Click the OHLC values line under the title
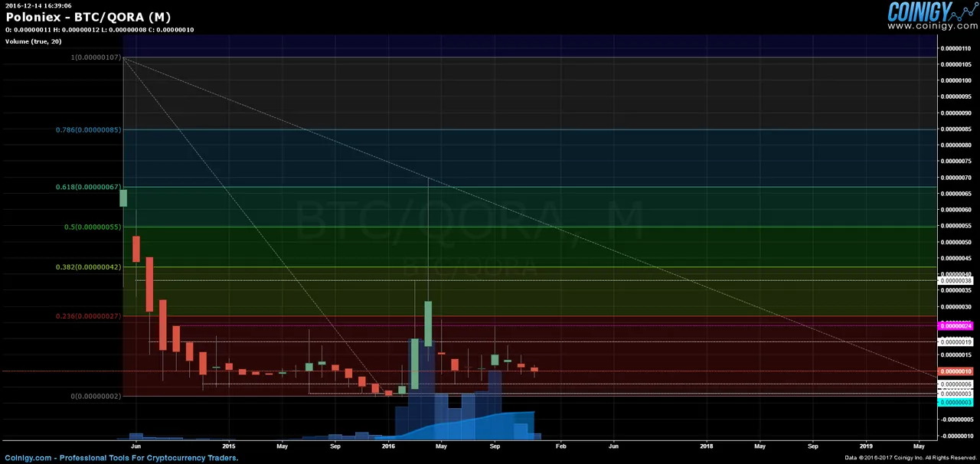 [x=100, y=30]
